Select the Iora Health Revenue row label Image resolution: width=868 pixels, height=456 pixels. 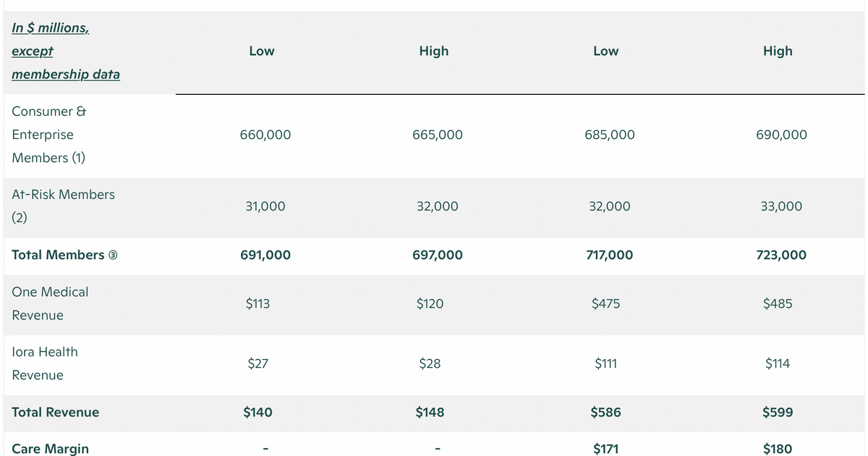tap(45, 363)
